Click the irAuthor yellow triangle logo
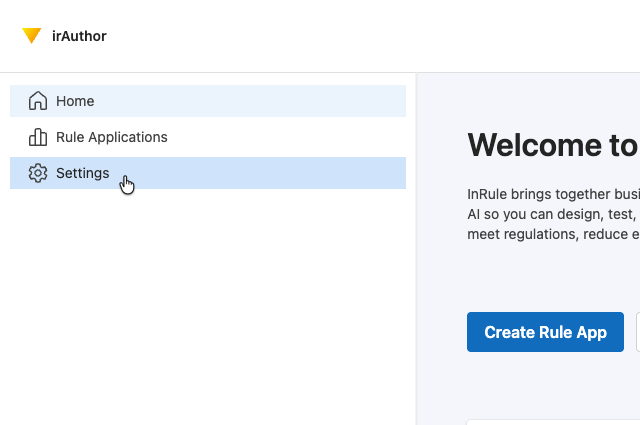The height and width of the screenshot is (425, 640). point(31,36)
